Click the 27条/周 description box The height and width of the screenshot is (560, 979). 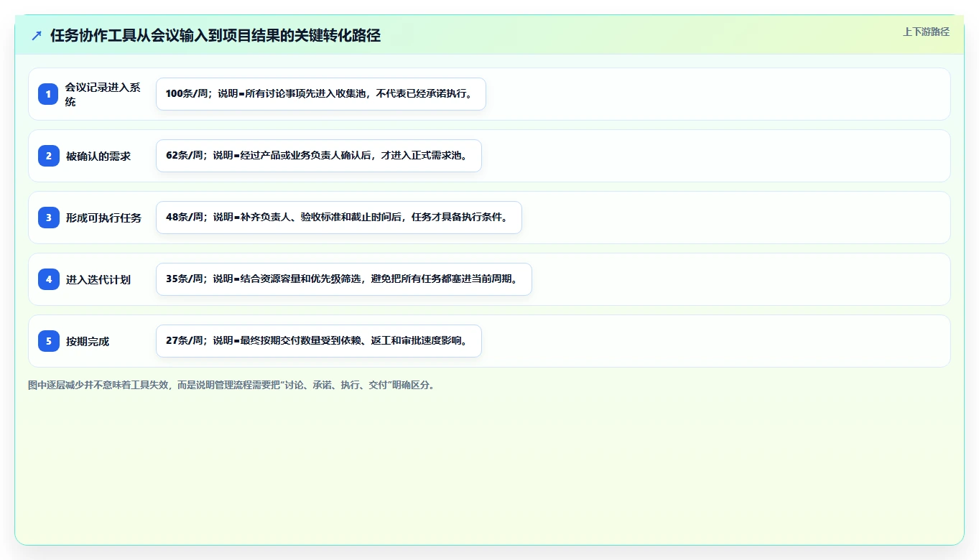coord(319,341)
